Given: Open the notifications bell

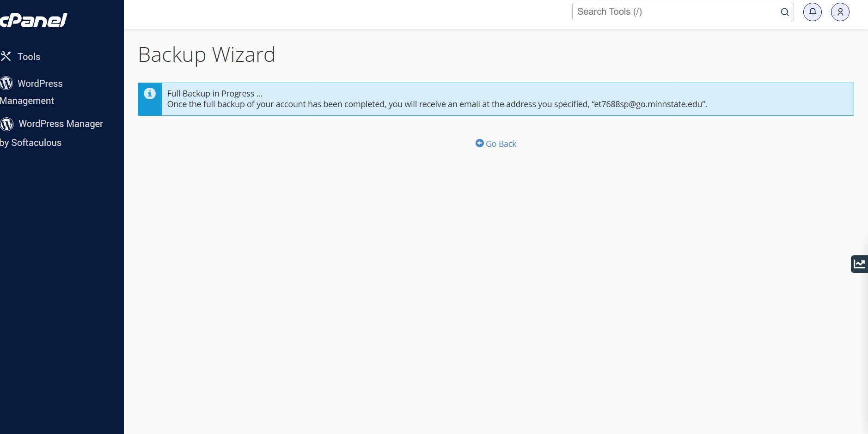Looking at the screenshot, I should [812, 12].
